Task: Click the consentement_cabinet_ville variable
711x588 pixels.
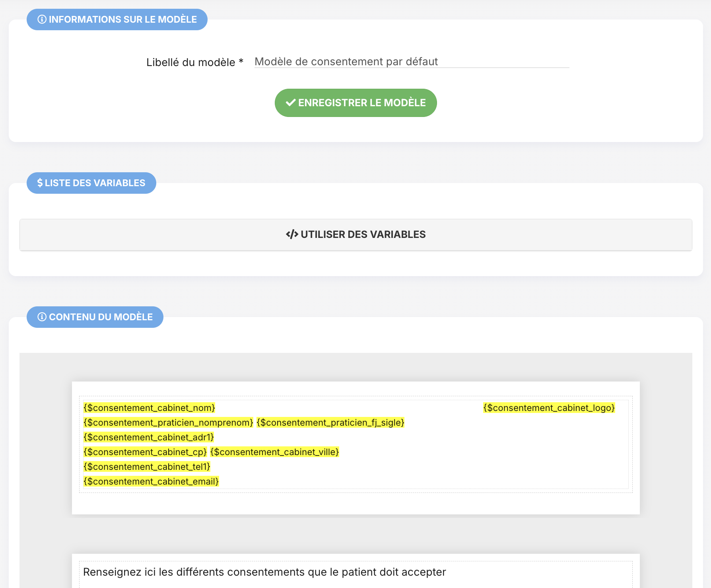Action: pyautogui.click(x=274, y=452)
